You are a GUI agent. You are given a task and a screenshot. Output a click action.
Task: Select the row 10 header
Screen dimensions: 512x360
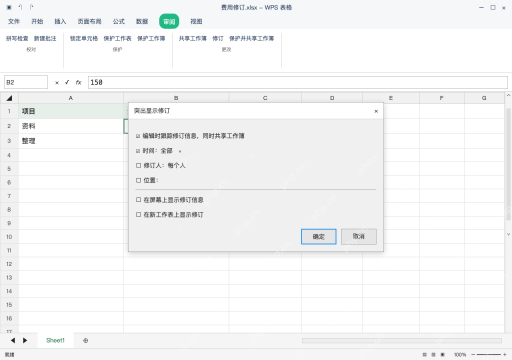point(9,237)
